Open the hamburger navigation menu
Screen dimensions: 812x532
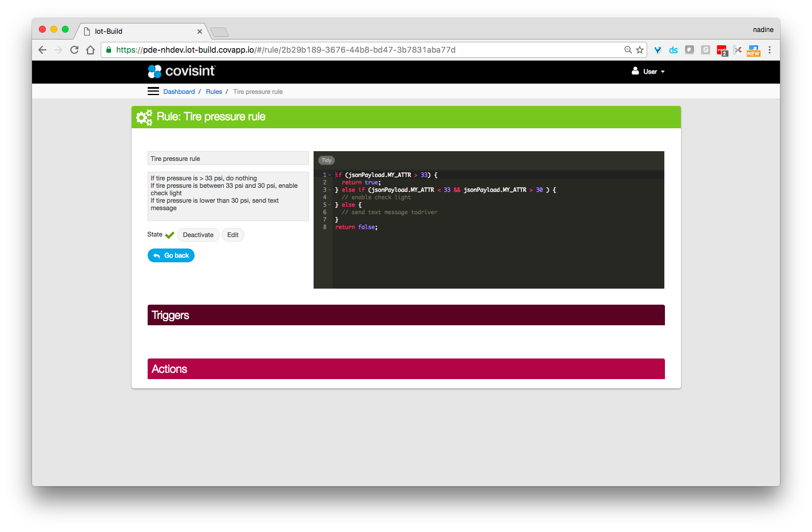coord(153,92)
